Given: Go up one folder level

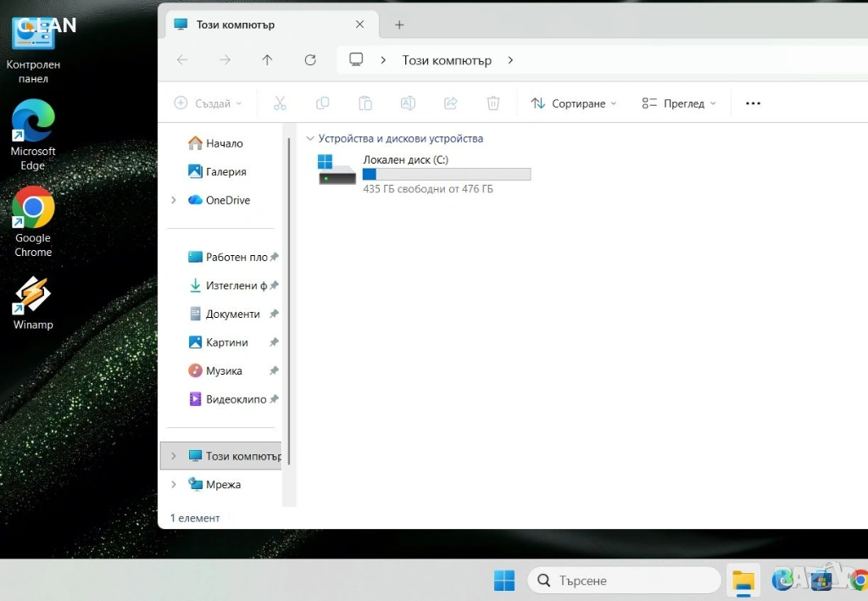Looking at the screenshot, I should tap(267, 60).
